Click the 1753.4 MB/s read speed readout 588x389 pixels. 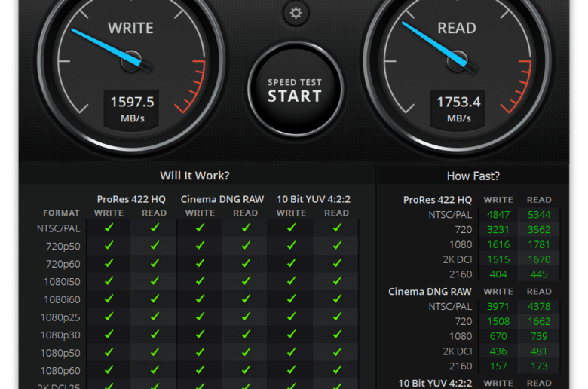(x=458, y=109)
